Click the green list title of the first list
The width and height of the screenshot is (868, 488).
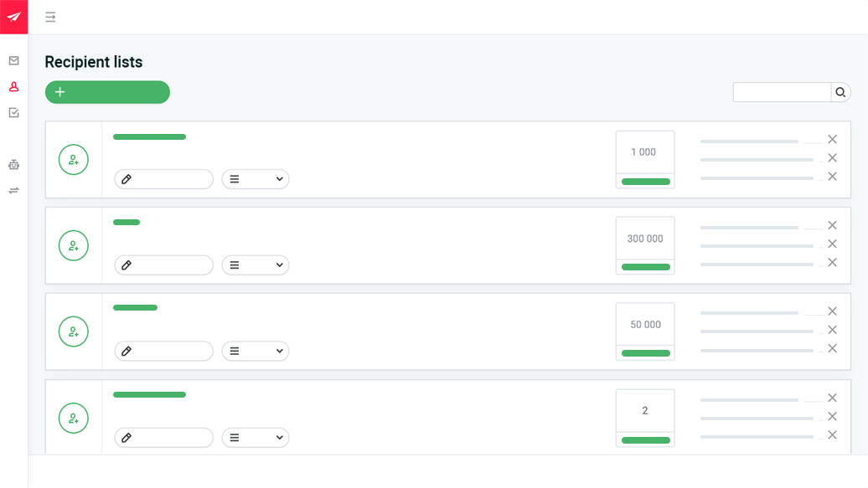[149, 136]
